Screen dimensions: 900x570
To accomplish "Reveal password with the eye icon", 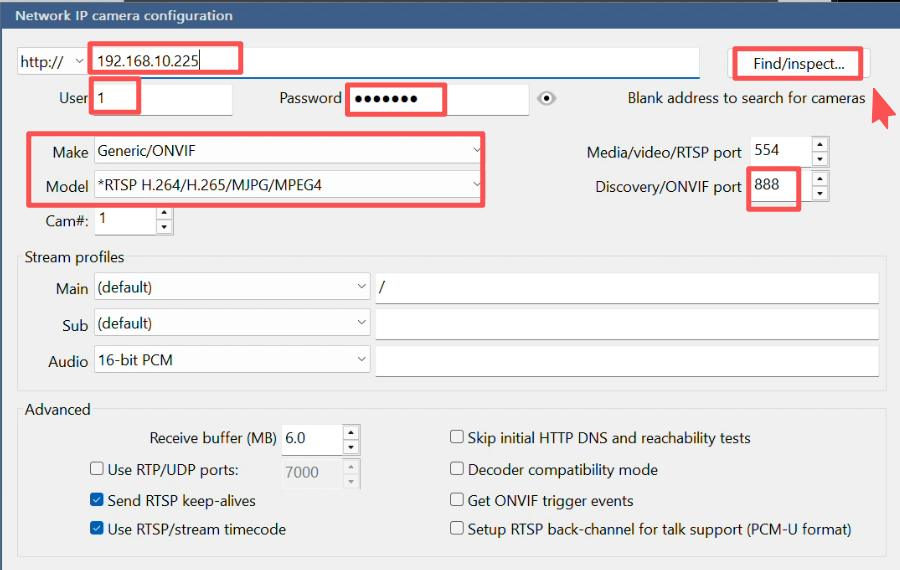I will point(546,98).
